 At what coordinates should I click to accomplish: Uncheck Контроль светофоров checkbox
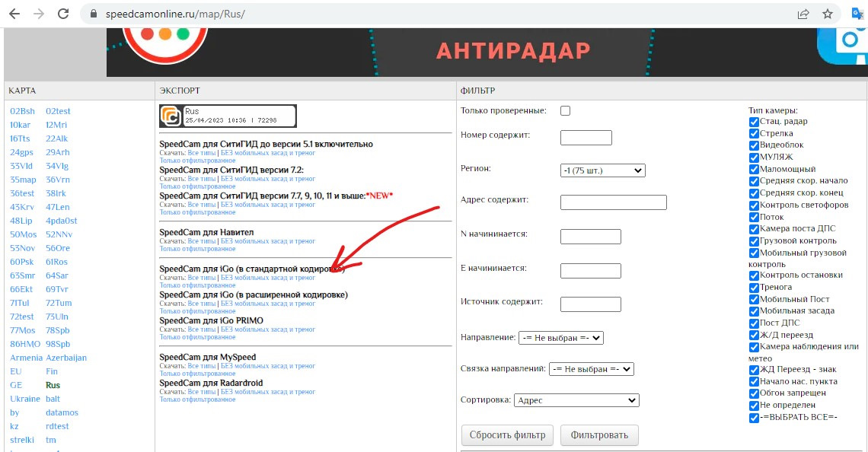pos(754,205)
